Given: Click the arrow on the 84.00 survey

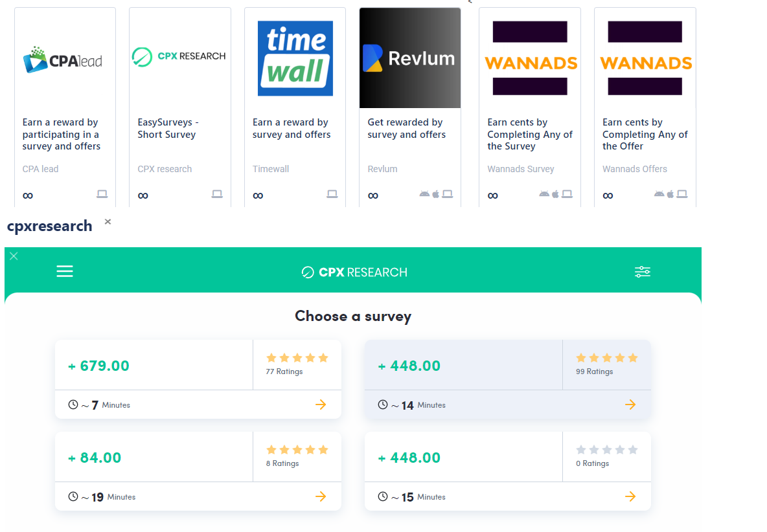Looking at the screenshot, I should [x=321, y=496].
